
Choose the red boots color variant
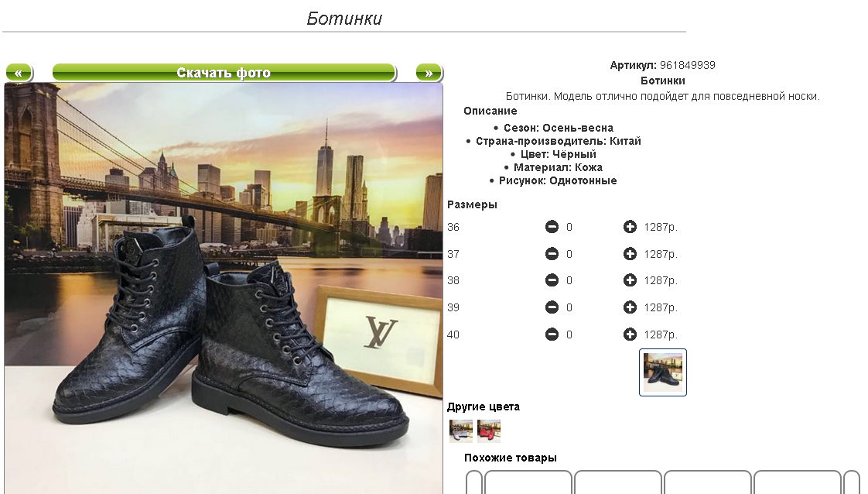click(x=489, y=431)
